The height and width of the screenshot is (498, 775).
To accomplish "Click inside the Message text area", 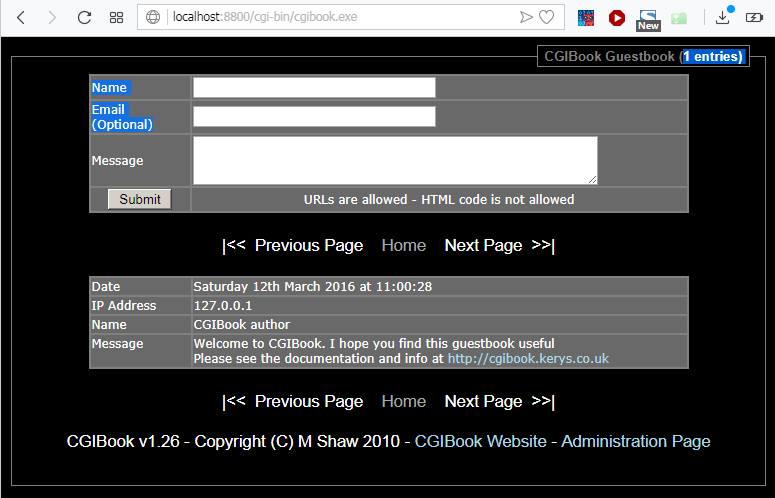I will pos(395,161).
